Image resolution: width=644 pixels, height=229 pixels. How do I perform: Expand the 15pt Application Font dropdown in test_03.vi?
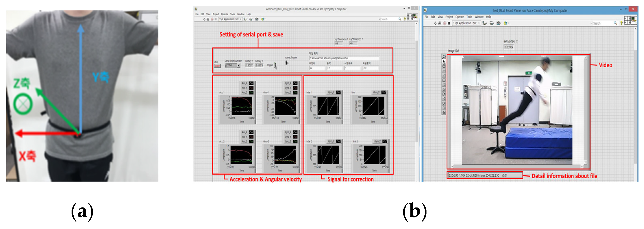(479, 23)
